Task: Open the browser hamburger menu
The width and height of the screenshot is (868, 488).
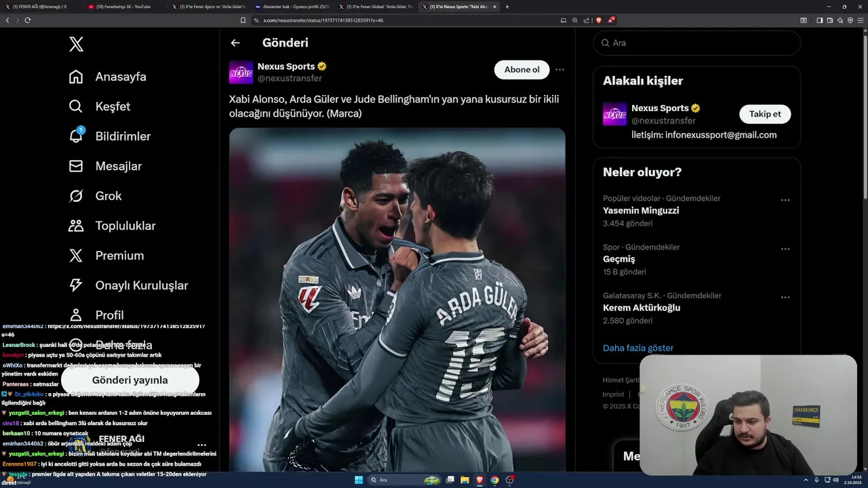Action: coord(861,20)
